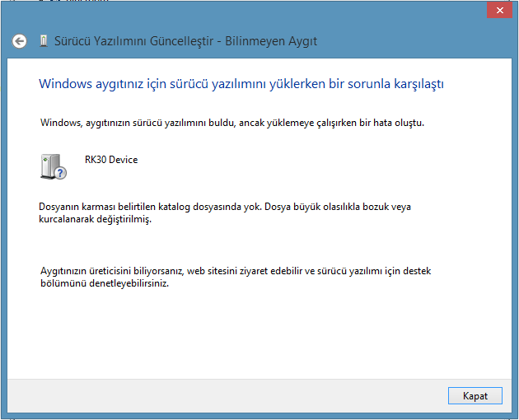
Task: Click the small device icon in title bar
Action: (x=43, y=41)
